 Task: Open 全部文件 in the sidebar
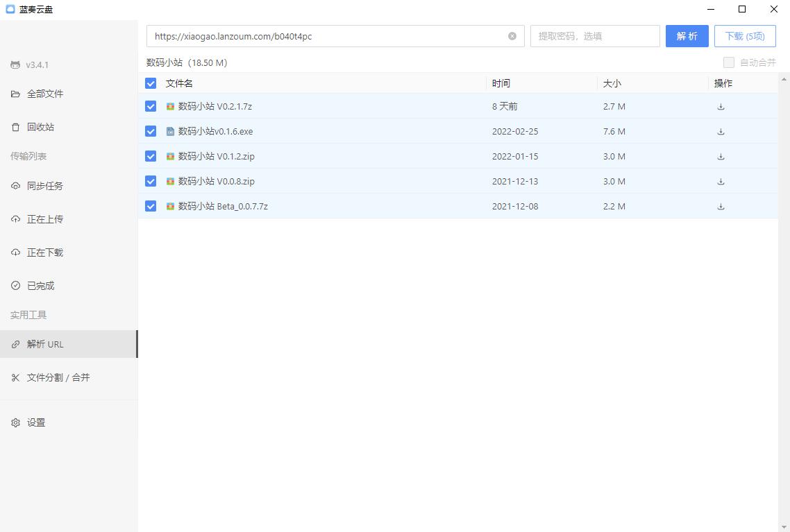point(45,94)
